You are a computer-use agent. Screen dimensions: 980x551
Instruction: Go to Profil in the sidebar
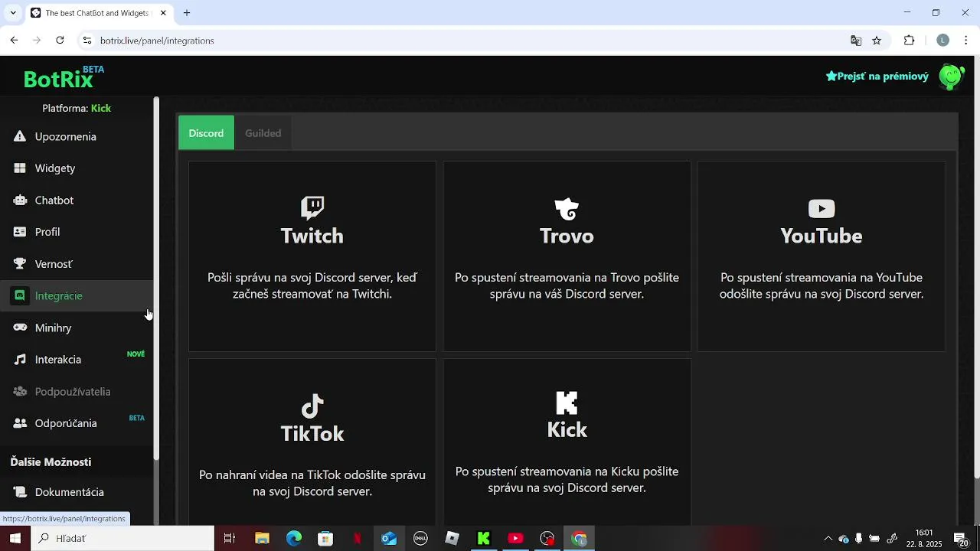(77, 232)
